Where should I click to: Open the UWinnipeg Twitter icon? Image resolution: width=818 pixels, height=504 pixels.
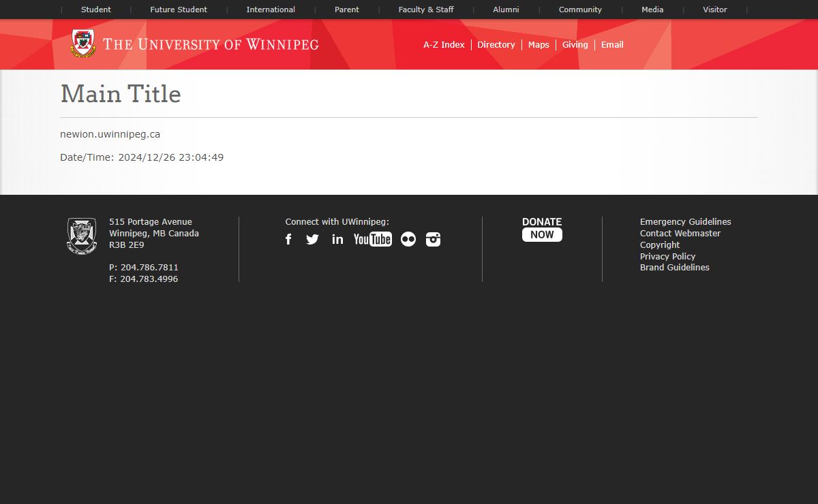[x=312, y=239]
